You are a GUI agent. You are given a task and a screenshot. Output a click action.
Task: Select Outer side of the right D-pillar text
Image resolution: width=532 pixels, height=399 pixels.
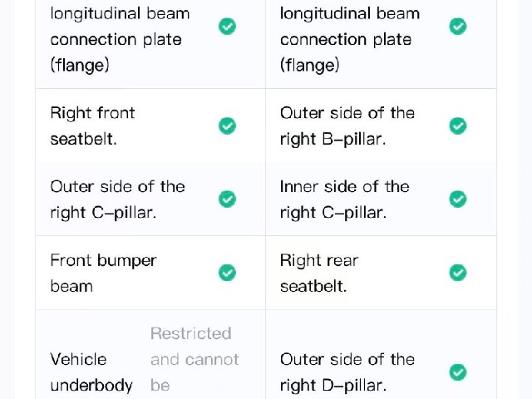(347, 372)
